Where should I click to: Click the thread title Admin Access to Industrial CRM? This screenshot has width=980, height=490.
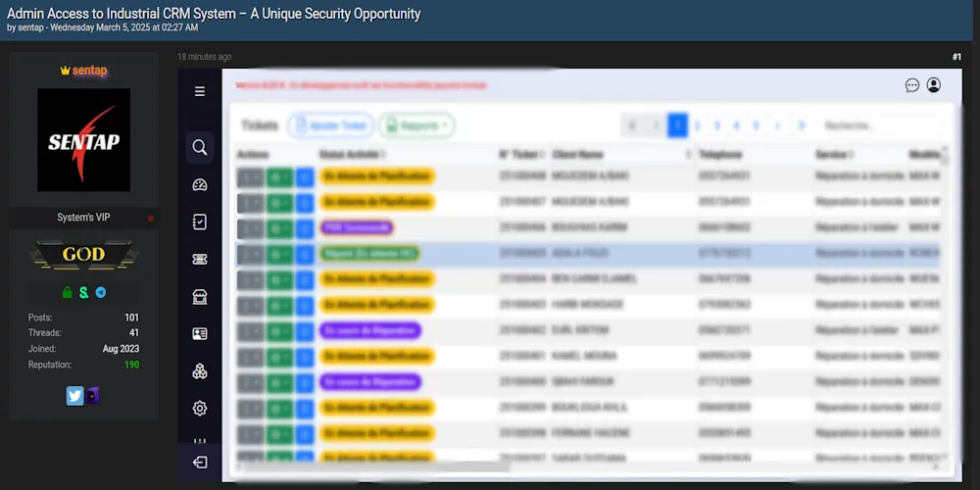coord(214,13)
